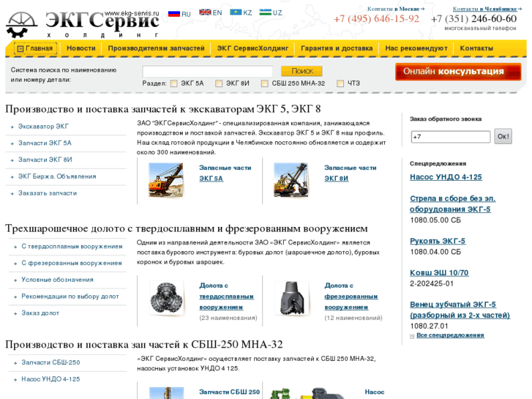Click the callback phone number field
This screenshot has height=399, width=532.
point(451,136)
